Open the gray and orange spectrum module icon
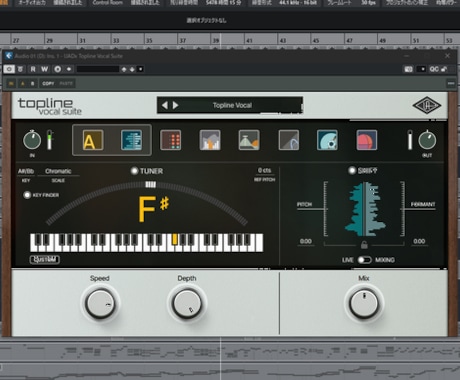Image resolution: width=460 pixels, height=380 pixels. click(x=210, y=140)
